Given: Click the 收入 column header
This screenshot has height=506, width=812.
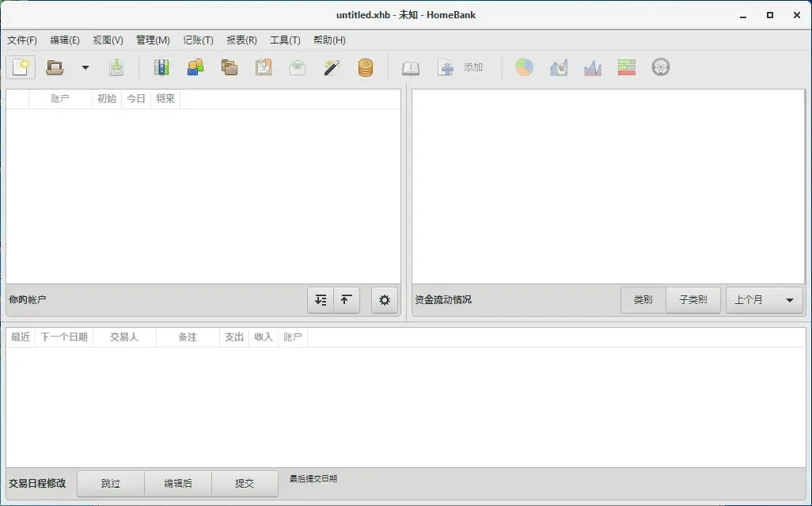Looking at the screenshot, I should [x=263, y=337].
